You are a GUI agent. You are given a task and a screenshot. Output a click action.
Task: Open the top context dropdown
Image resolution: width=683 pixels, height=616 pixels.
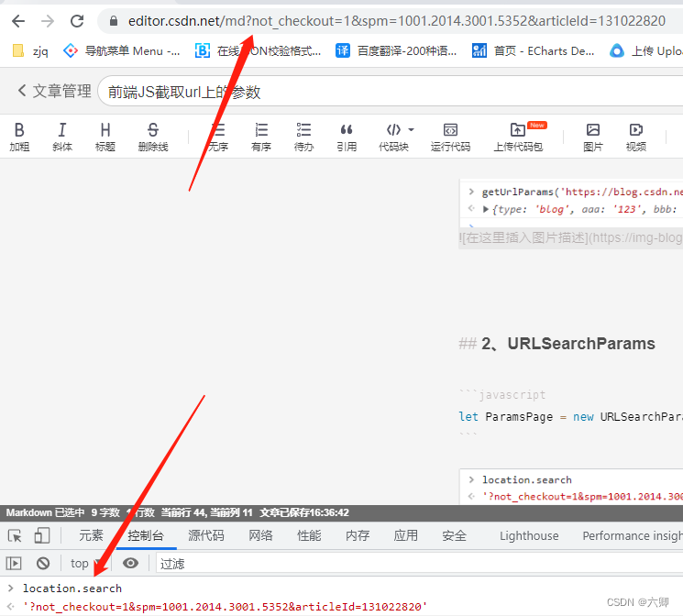[x=86, y=564]
